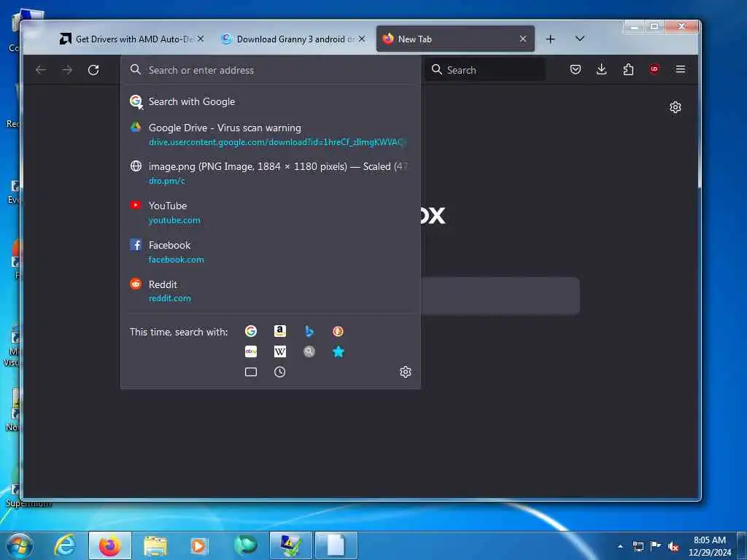747x560 pixels.
Task: Click the Firefox taskbar icon
Action: pos(109,545)
